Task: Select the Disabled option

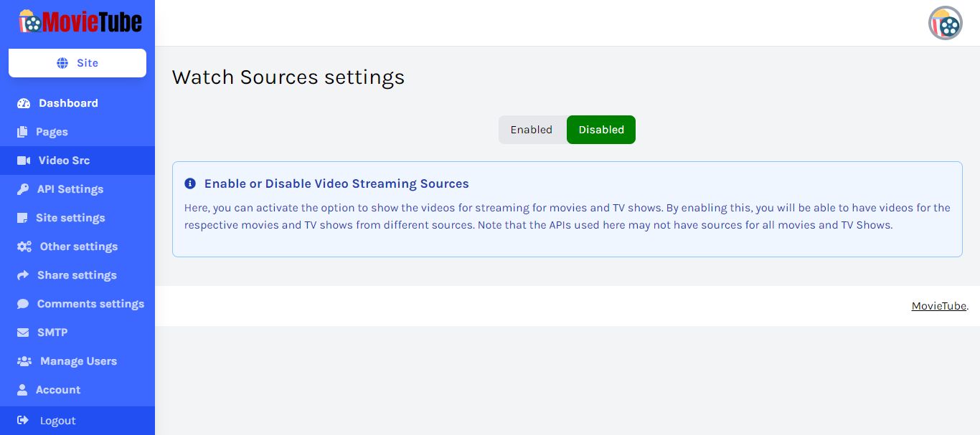Action: coord(601,130)
